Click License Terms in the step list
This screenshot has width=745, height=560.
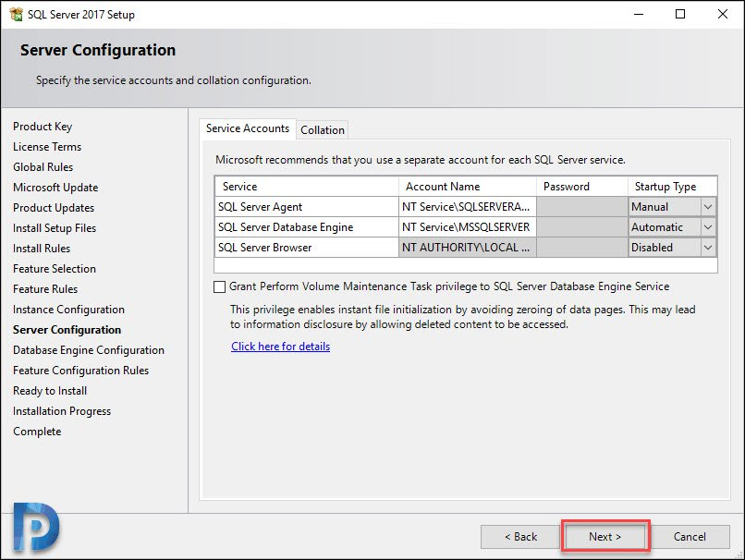click(47, 147)
